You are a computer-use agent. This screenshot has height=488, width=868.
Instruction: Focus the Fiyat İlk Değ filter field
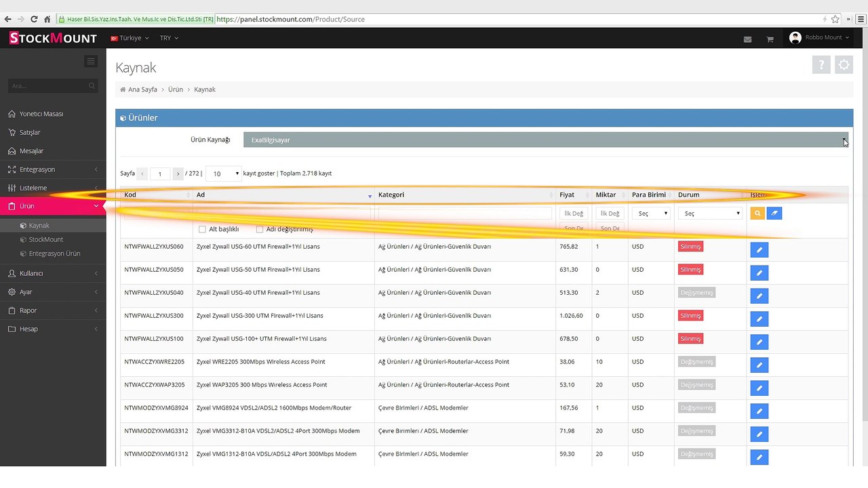[574, 213]
